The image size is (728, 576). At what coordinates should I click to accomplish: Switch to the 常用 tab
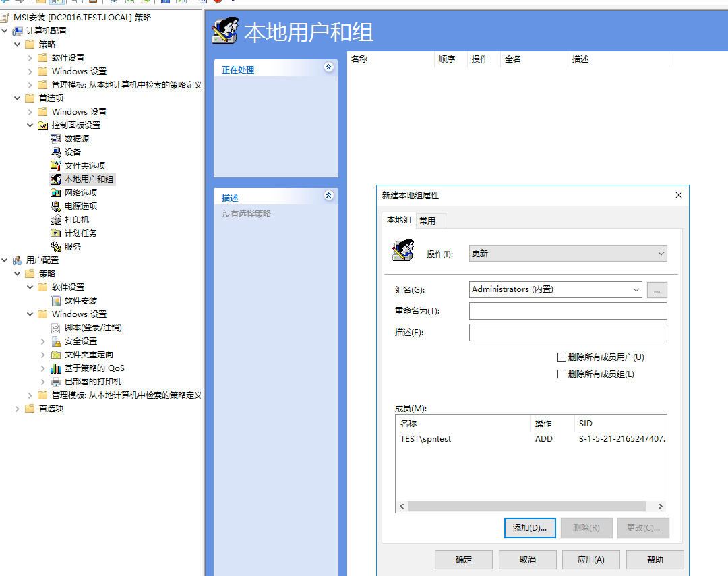[x=430, y=220]
